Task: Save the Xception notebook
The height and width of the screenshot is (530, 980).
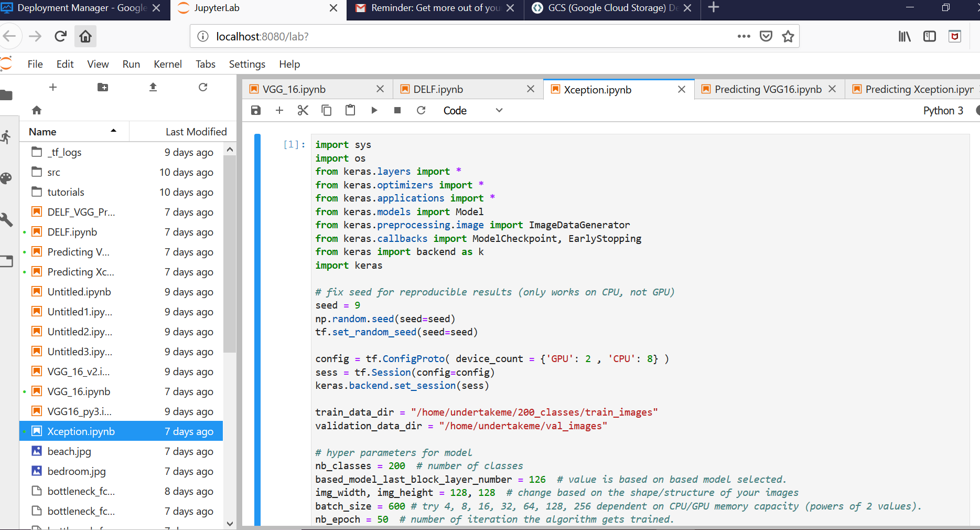Action: (x=255, y=110)
